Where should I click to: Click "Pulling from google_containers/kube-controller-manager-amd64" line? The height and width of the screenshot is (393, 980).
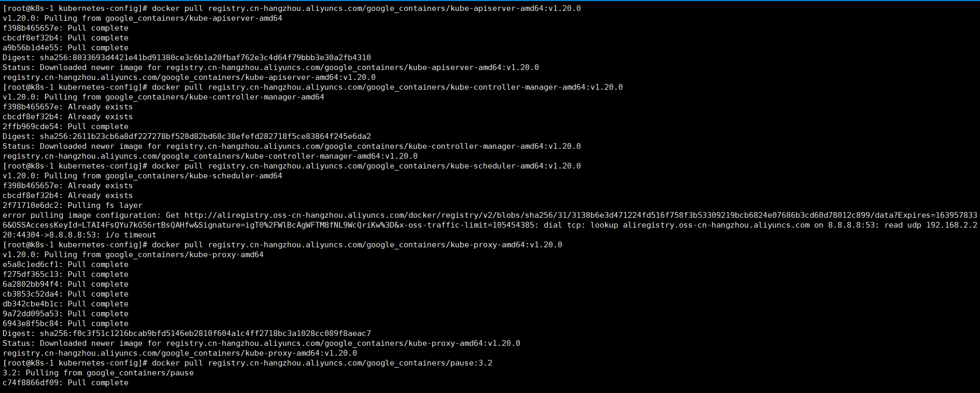(163, 97)
